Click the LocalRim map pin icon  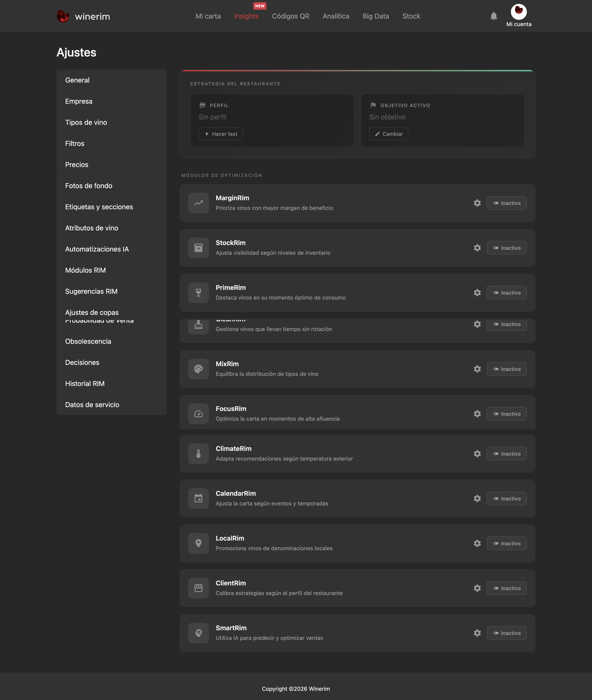click(199, 543)
